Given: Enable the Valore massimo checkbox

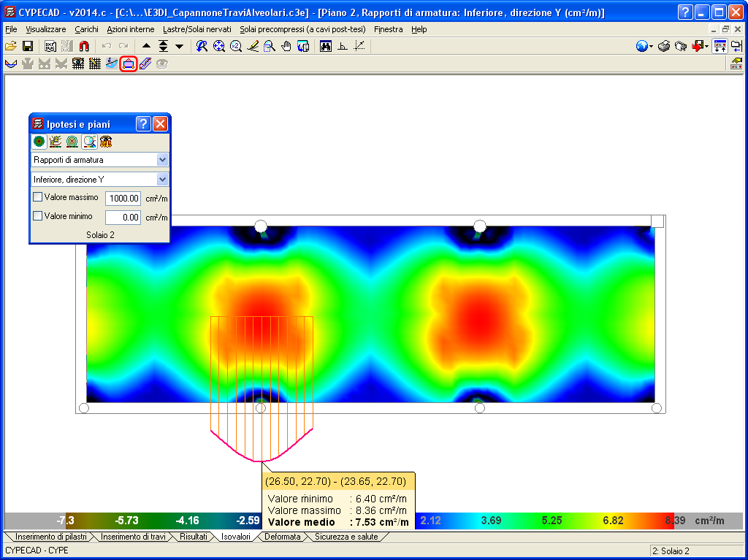Looking at the screenshot, I should pos(38,196).
